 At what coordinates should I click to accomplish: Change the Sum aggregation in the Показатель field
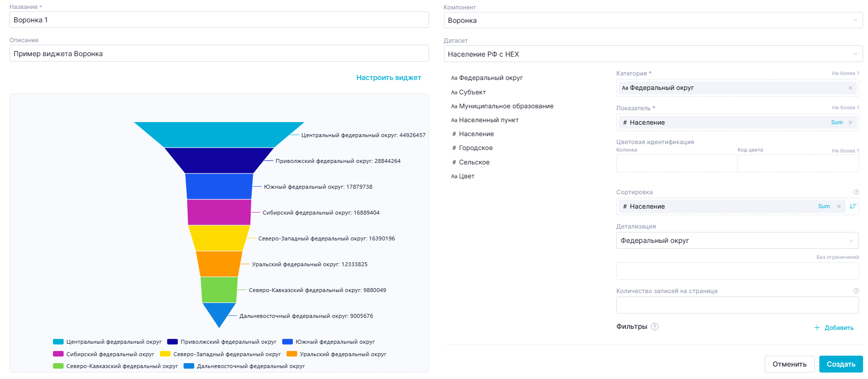coord(837,123)
